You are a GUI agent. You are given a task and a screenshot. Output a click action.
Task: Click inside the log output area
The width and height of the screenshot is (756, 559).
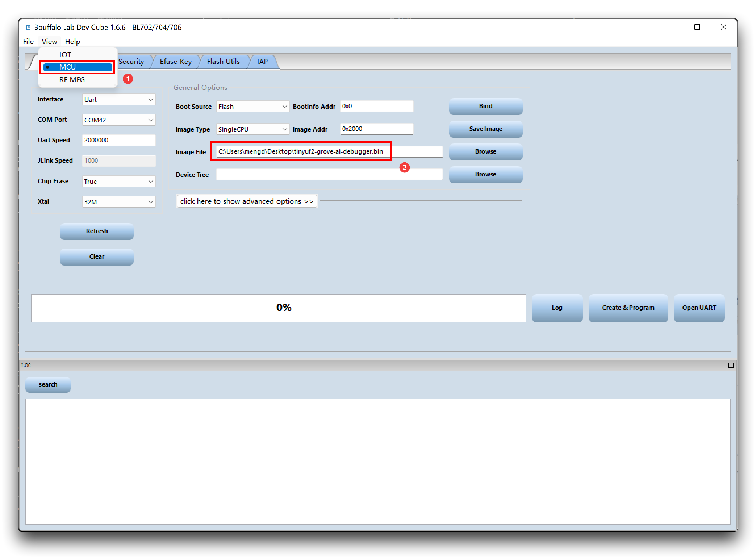(x=378, y=462)
